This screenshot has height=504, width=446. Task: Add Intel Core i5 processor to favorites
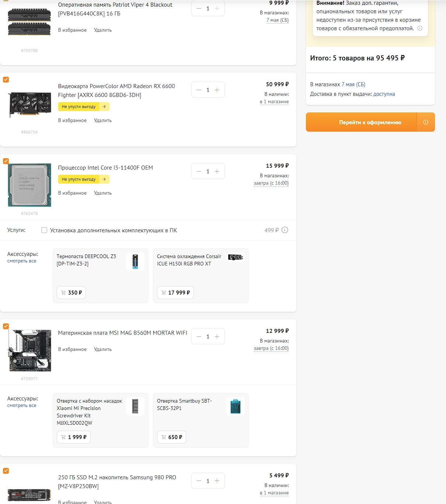(x=72, y=193)
